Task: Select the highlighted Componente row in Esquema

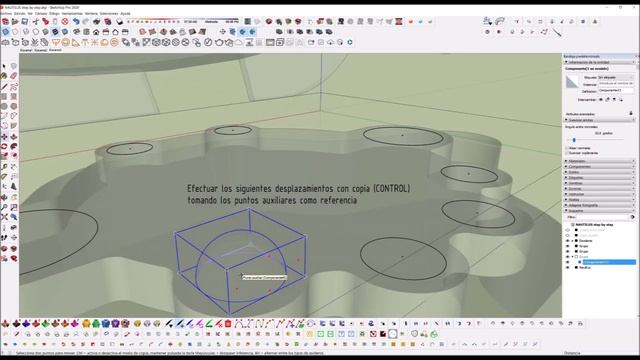Action: click(609, 262)
